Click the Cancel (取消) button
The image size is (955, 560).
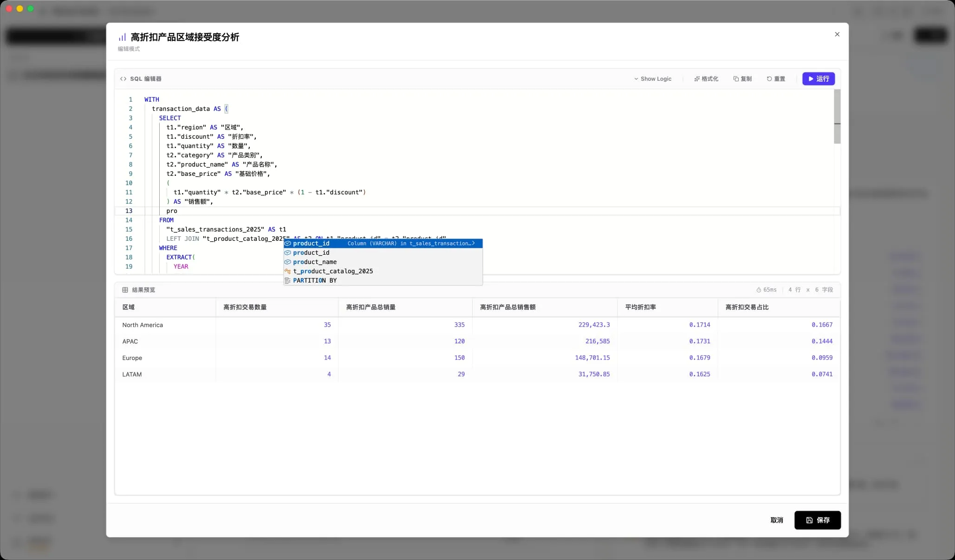click(x=777, y=520)
